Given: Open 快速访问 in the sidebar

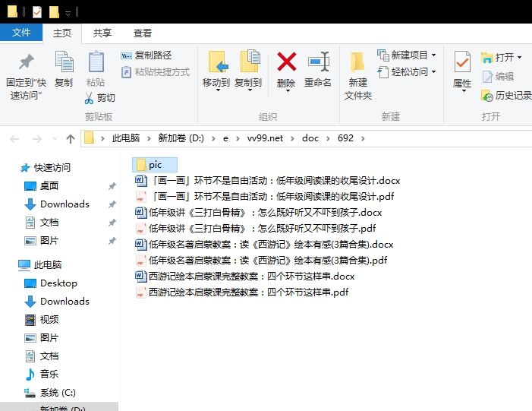Looking at the screenshot, I should [45, 167].
